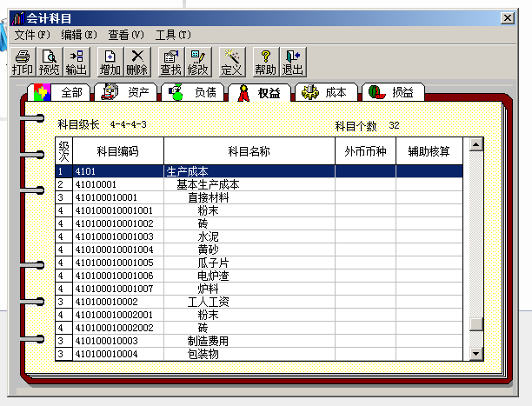Open the 查看(V) menu
This screenshot has height=406, width=532.
click(126, 35)
